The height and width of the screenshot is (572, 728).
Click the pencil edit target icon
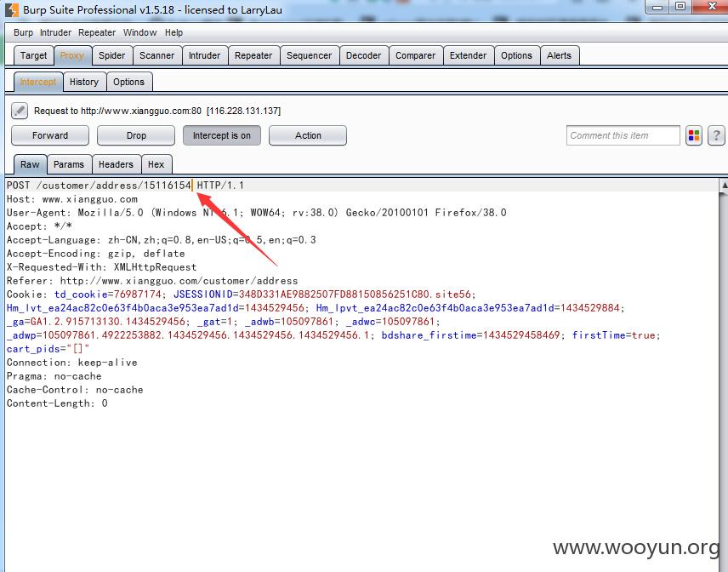pyautogui.click(x=20, y=111)
